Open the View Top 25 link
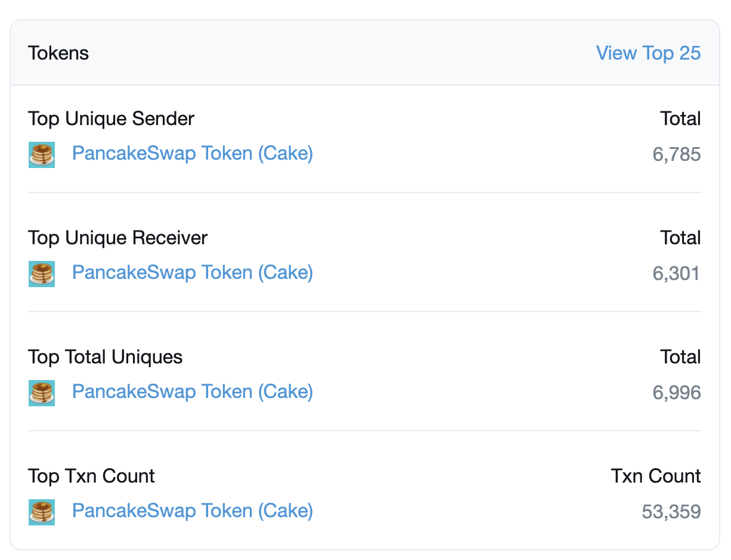The image size is (731, 560). point(648,53)
